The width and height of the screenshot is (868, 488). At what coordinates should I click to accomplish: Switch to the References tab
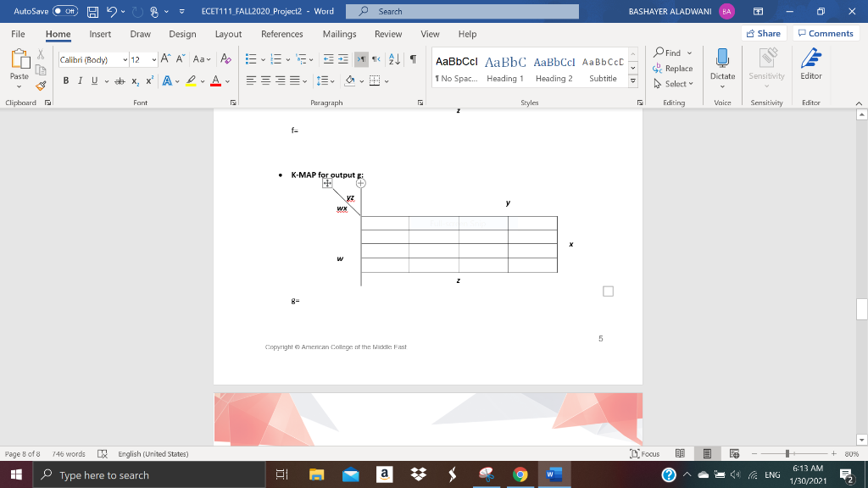[281, 35]
